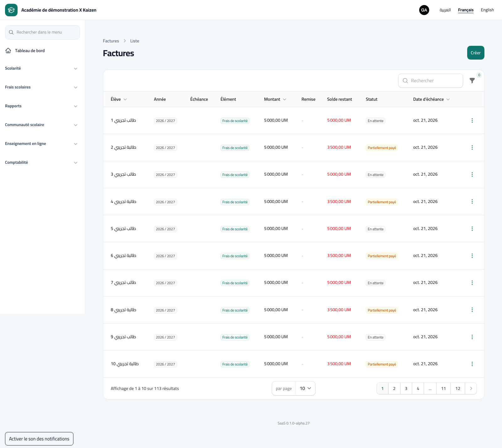Go to page 12 of results
This screenshot has height=448, width=502.
458,388
